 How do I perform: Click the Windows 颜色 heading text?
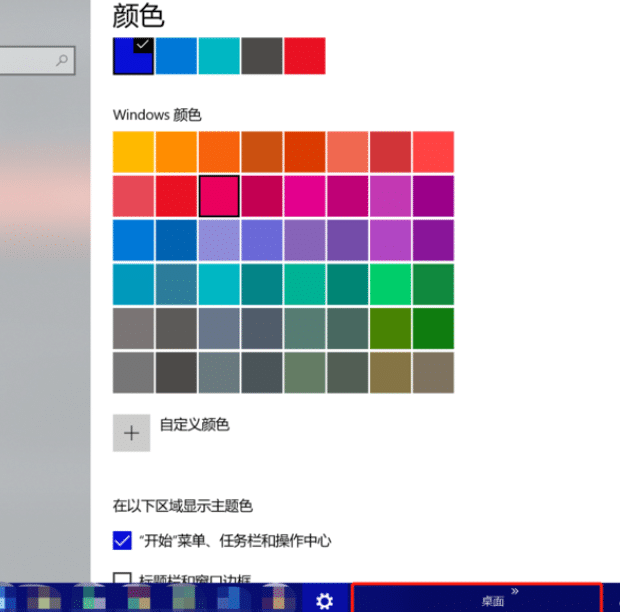(157, 115)
